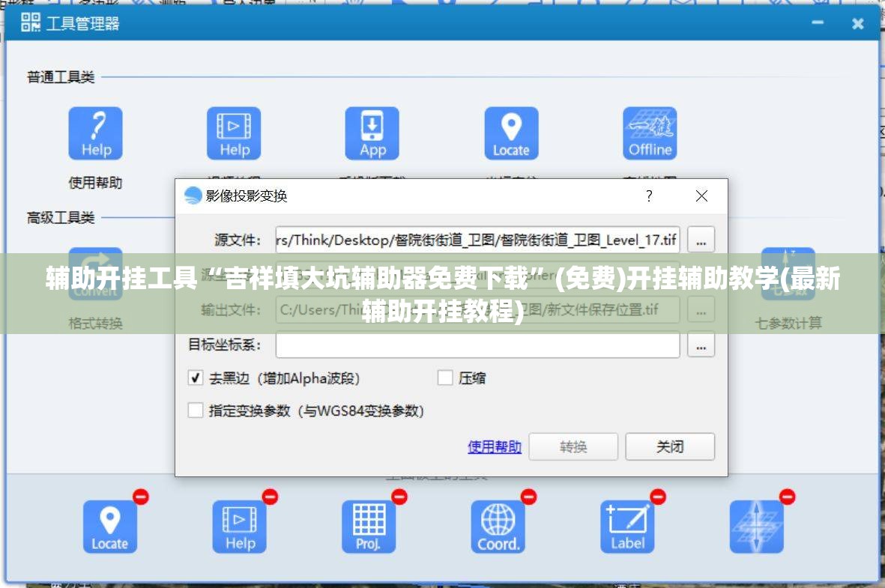Select the Label tool icon
Viewport: 885px width, 588px height.
(627, 527)
